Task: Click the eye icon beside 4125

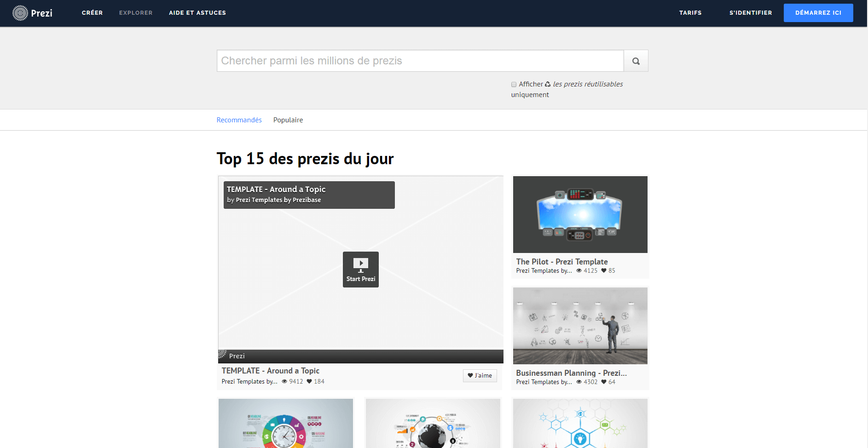Action: click(579, 270)
